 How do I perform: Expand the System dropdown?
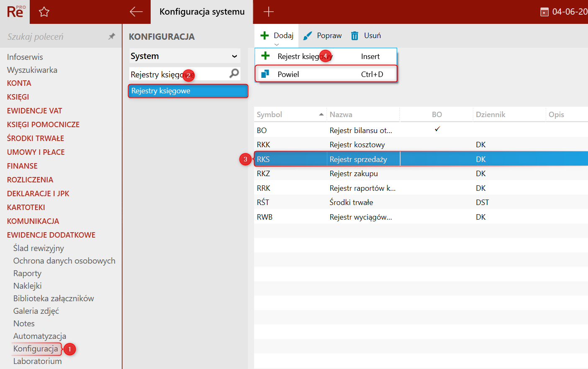coord(234,56)
